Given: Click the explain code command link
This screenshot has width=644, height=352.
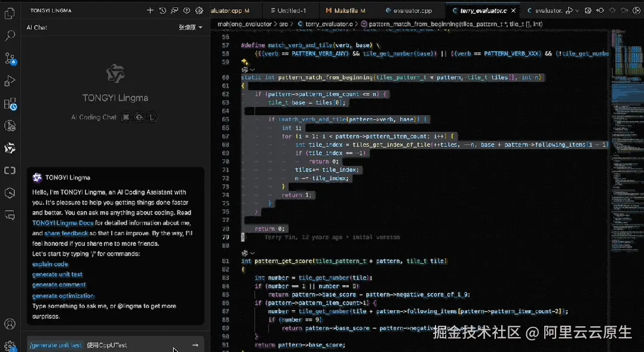Looking at the screenshot, I should [x=50, y=264].
